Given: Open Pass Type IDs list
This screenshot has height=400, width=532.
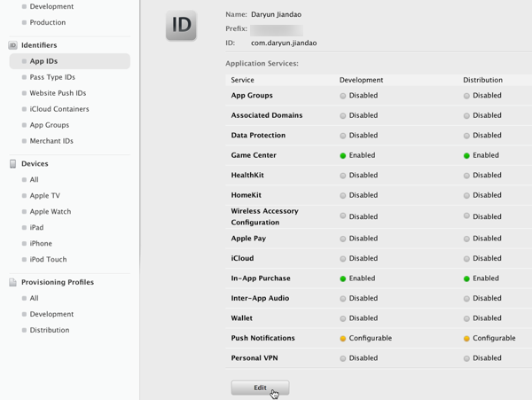Looking at the screenshot, I should 52,77.
